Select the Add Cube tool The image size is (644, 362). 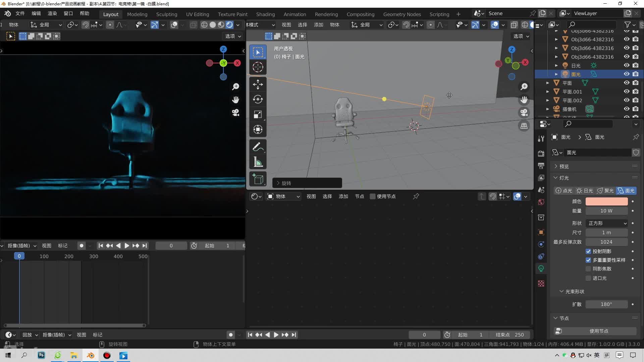click(258, 179)
